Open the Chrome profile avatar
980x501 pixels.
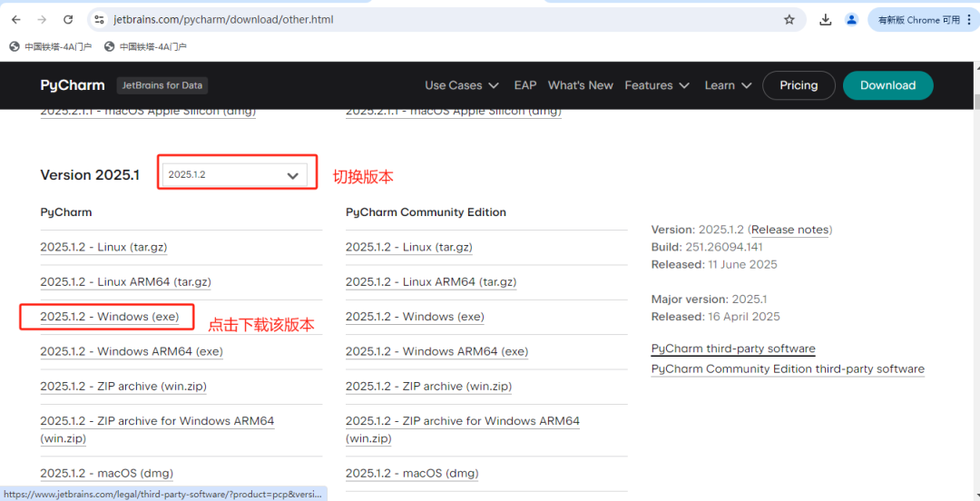[x=851, y=19]
